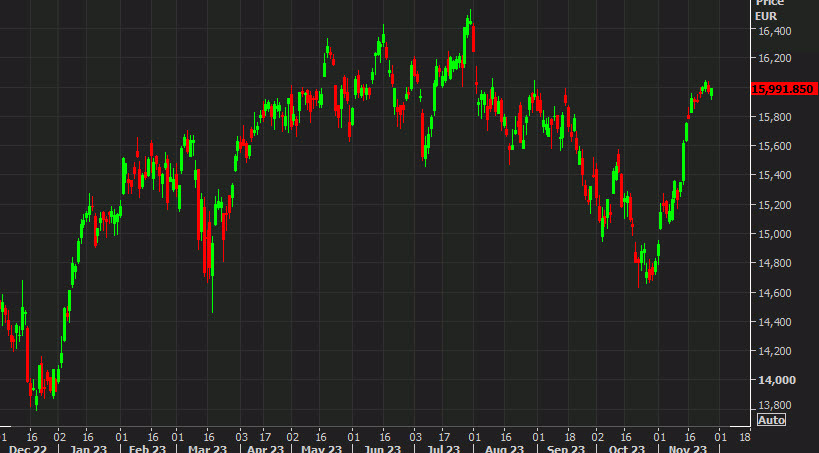Click the 15,000 price axis label
819x453 pixels.
[775, 234]
